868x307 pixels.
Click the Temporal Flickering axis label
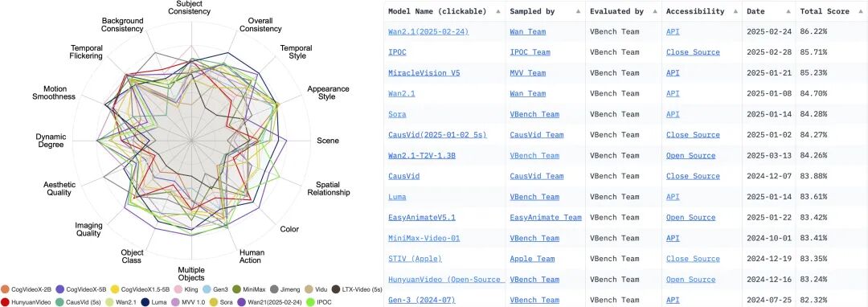86,52
